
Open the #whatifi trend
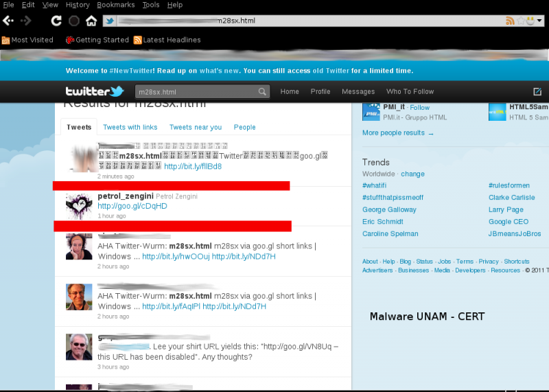pos(374,185)
